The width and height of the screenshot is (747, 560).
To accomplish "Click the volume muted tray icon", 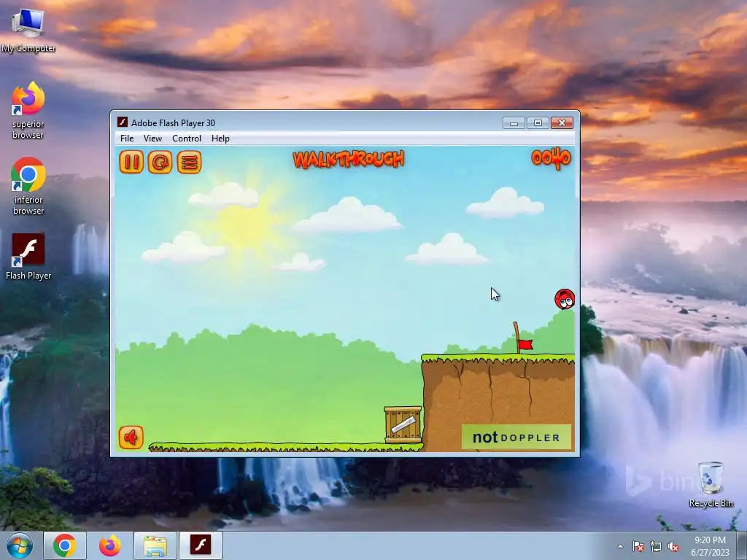I will (x=673, y=547).
